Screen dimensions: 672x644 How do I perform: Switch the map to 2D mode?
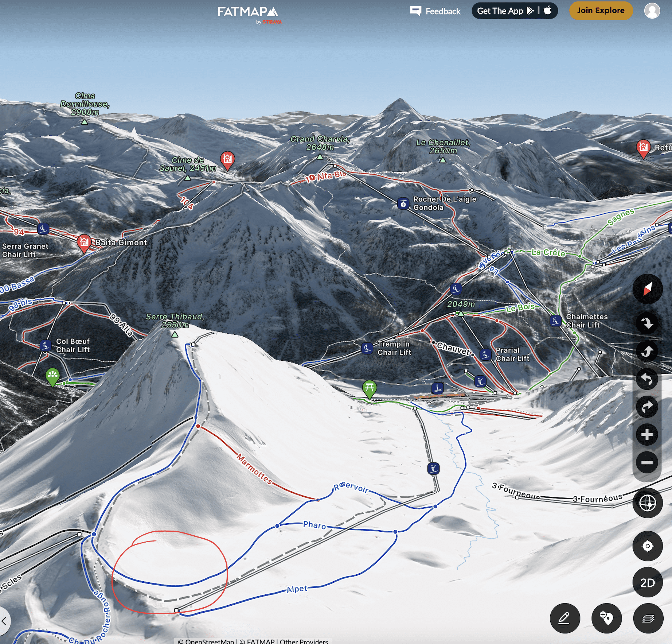point(647,582)
